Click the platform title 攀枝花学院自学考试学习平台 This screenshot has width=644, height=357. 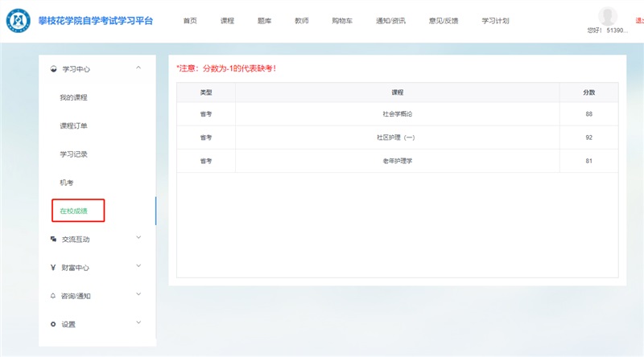click(x=95, y=21)
